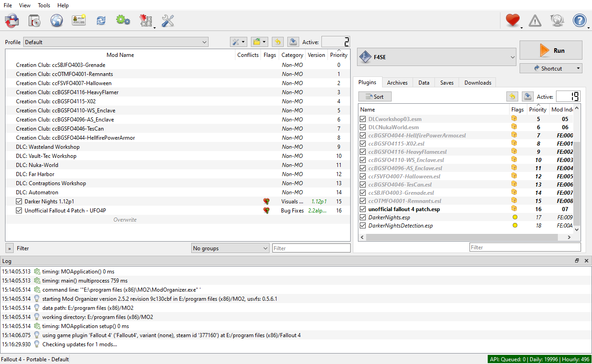592x364 pixels.
Task: Click the plugin list Name column header
Action: coord(434,110)
